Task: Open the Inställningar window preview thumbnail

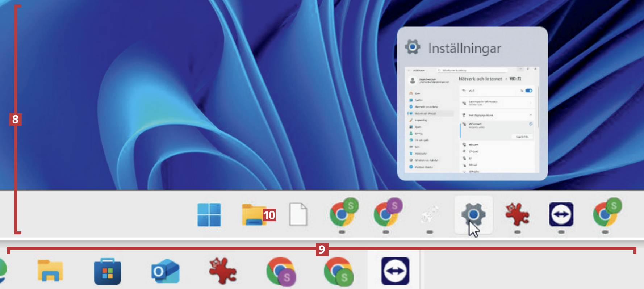Action: coord(472,120)
